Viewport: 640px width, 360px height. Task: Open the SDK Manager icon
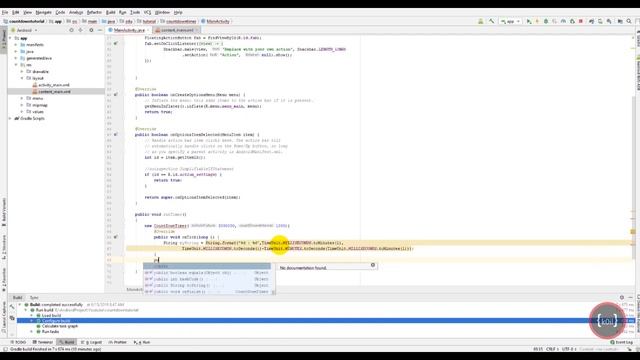[609, 21]
